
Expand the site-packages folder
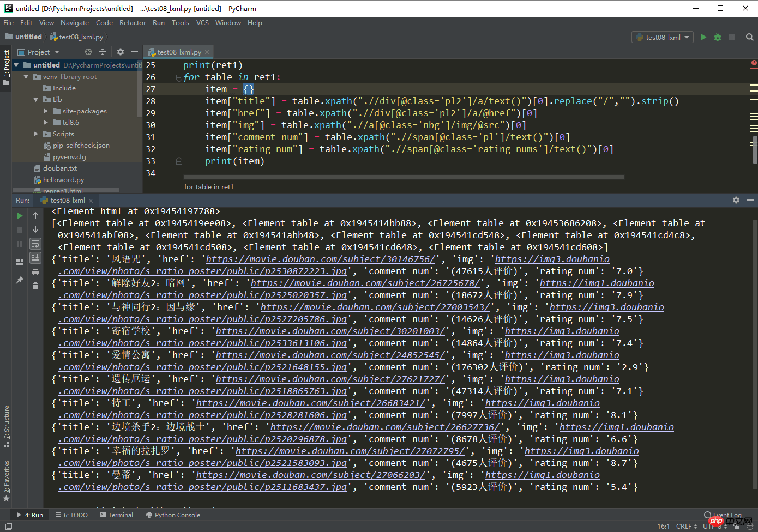(x=46, y=111)
